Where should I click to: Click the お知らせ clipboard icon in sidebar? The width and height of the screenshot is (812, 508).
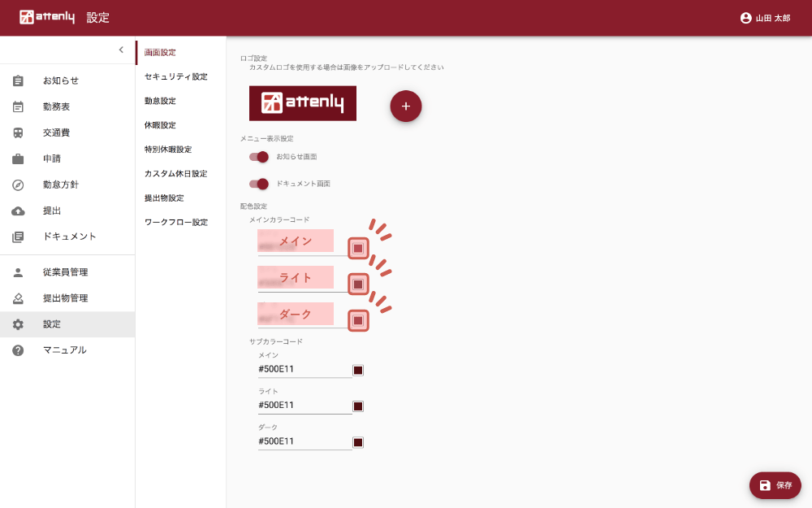(x=18, y=80)
